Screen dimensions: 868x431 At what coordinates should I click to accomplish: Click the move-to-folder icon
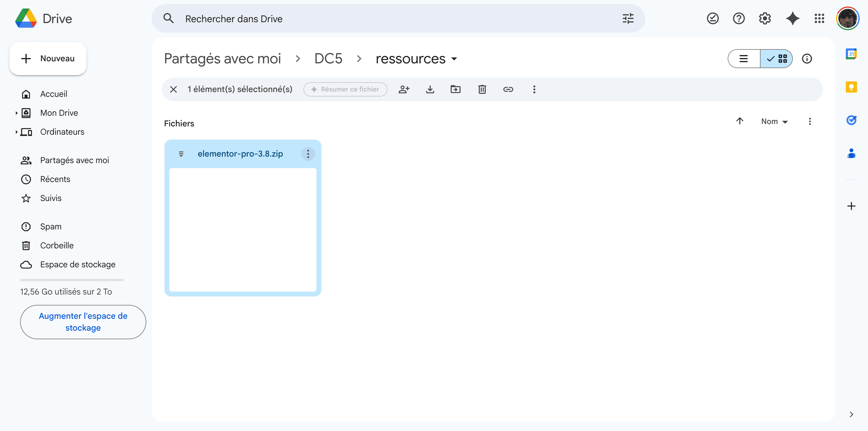pyautogui.click(x=456, y=89)
